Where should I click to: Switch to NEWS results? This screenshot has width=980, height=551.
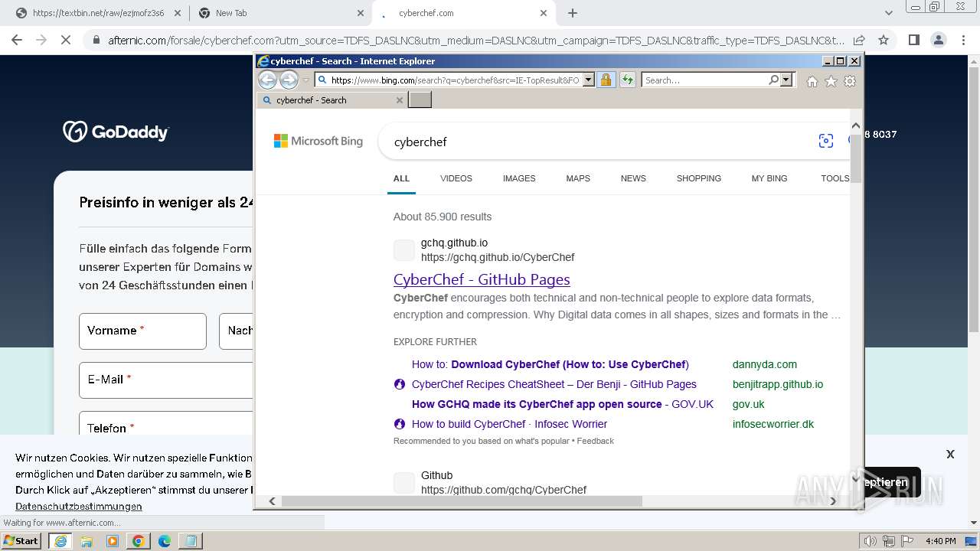tap(633, 178)
